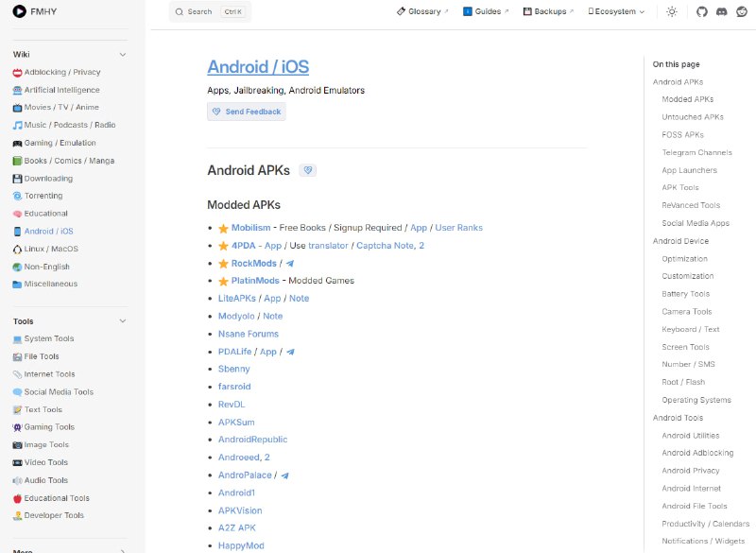Click RockMods Telegram icon
756x553 pixels.
coord(290,264)
